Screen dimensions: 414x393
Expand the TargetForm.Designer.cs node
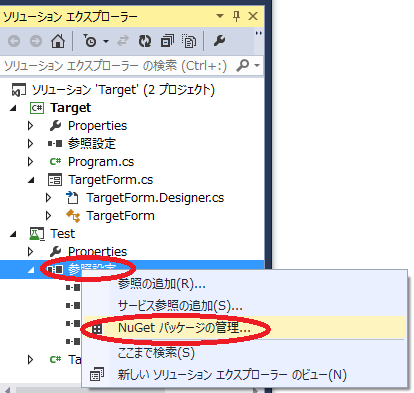49,198
